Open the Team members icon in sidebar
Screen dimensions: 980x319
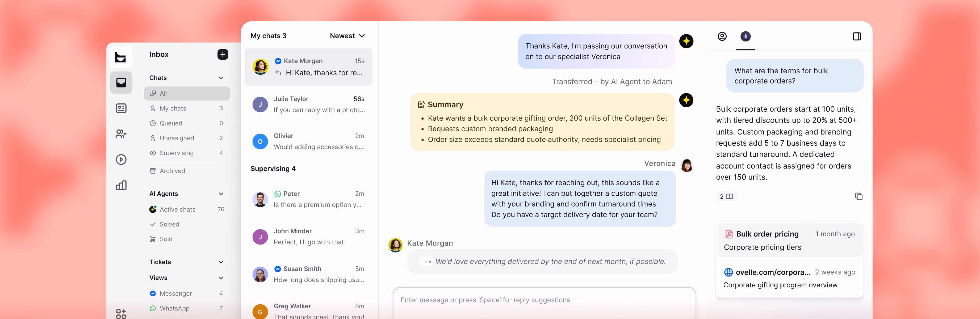[x=121, y=134]
